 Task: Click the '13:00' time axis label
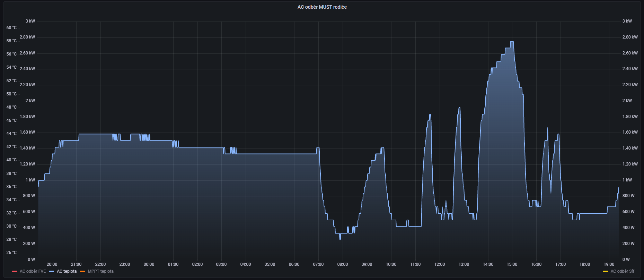(x=464, y=264)
